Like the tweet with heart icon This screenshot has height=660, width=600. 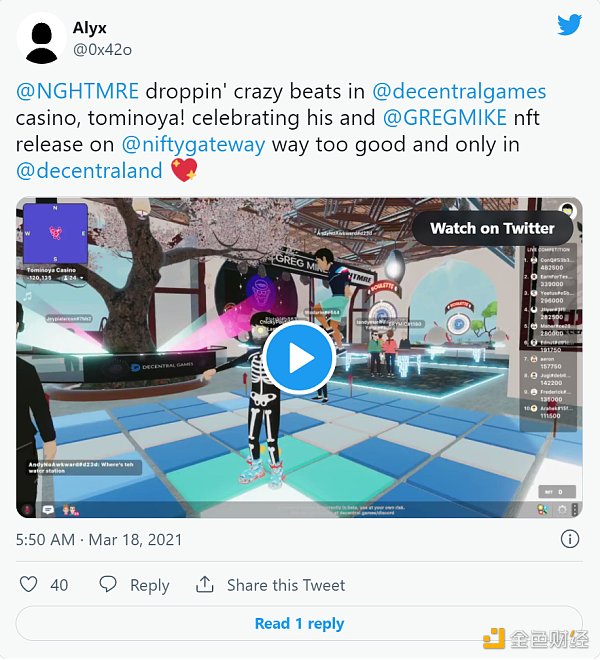[x=29, y=584]
